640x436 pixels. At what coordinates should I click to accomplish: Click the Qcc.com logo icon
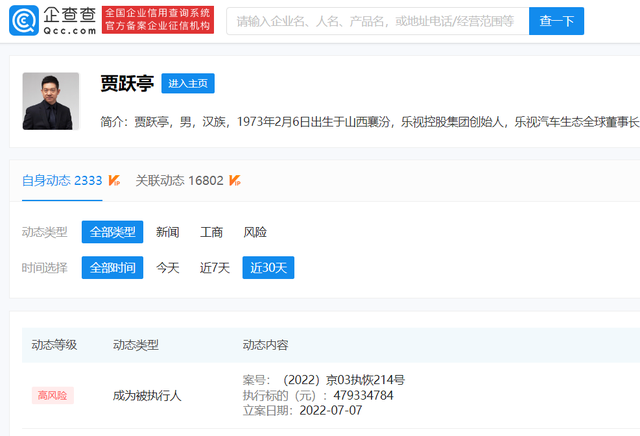point(25,21)
